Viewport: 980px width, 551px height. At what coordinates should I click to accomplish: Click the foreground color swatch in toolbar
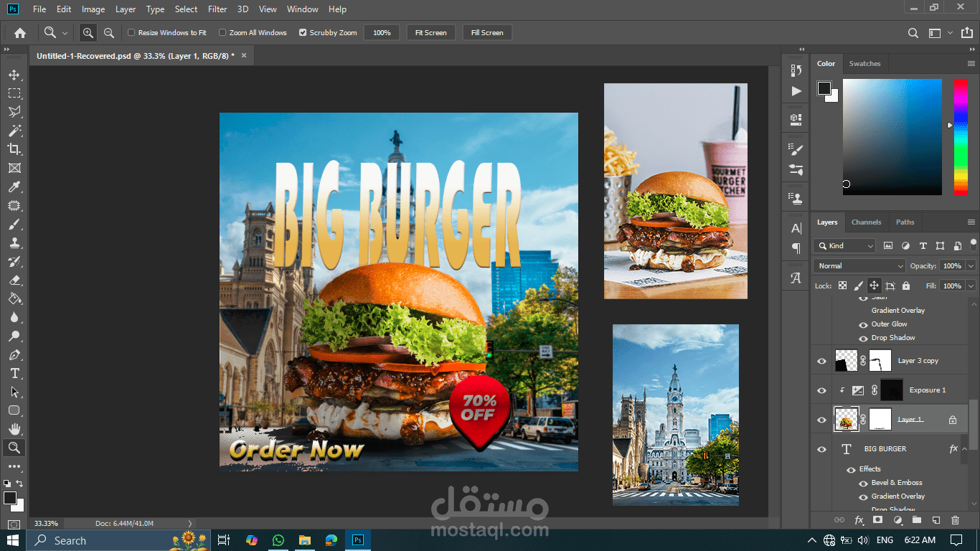coord(10,498)
